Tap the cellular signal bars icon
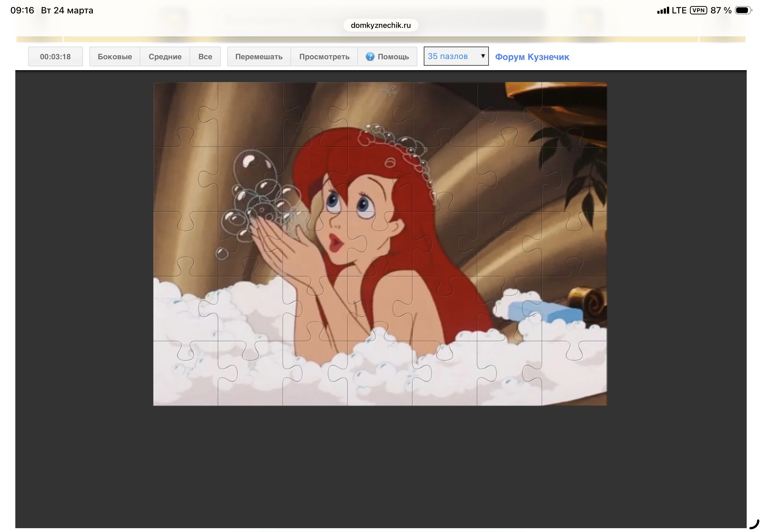 663,11
